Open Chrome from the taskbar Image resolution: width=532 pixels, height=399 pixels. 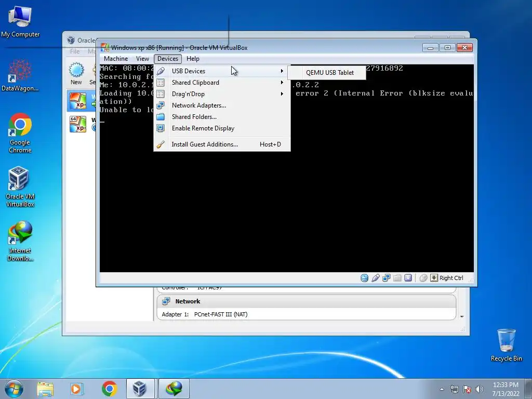[x=109, y=389]
